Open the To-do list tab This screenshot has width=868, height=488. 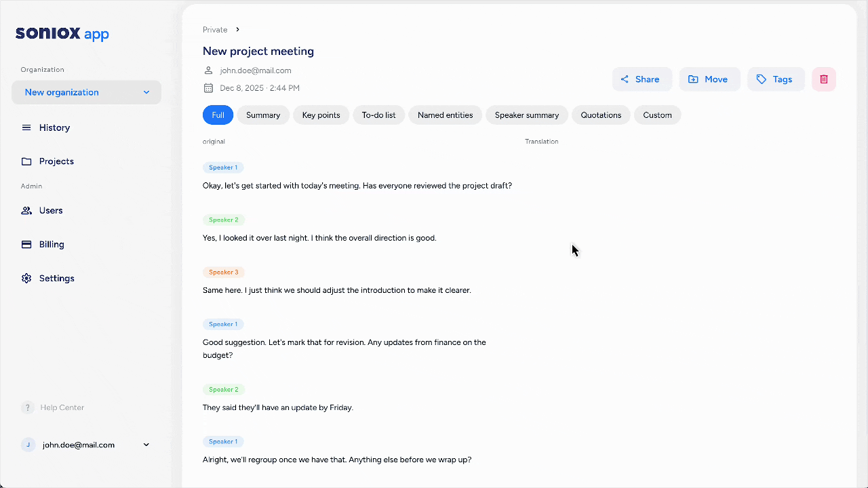[x=378, y=115]
